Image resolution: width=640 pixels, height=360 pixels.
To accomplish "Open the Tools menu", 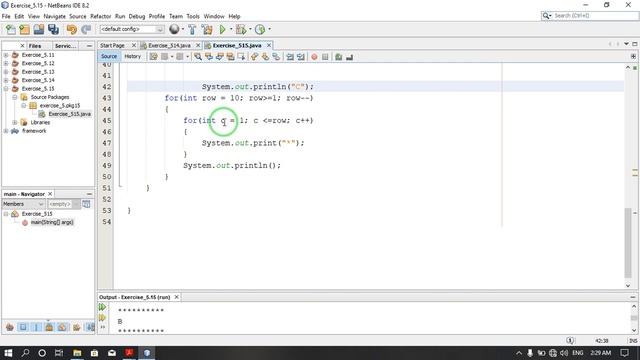I will point(193,16).
